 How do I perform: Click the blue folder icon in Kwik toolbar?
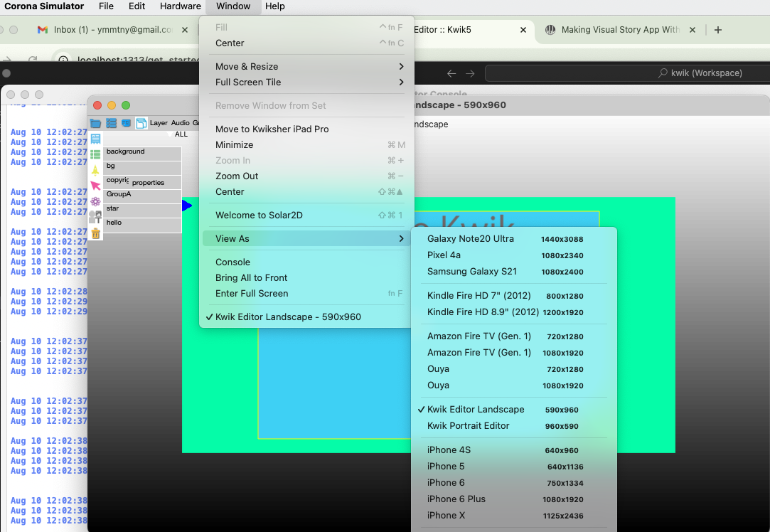[96, 123]
